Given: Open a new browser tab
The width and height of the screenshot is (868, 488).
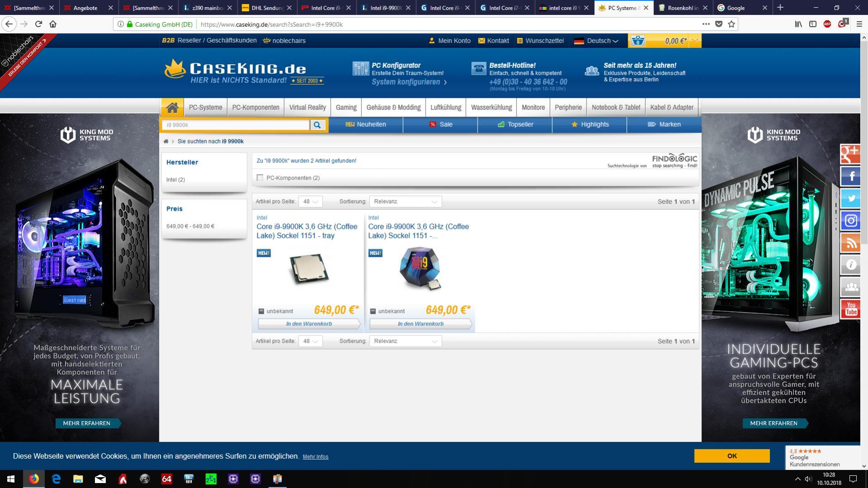Looking at the screenshot, I should coord(780,8).
